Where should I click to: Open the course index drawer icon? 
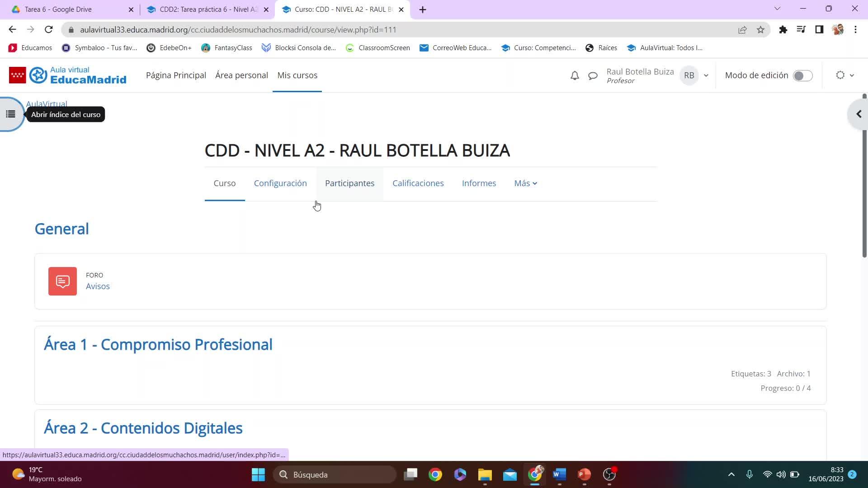coord(10,114)
